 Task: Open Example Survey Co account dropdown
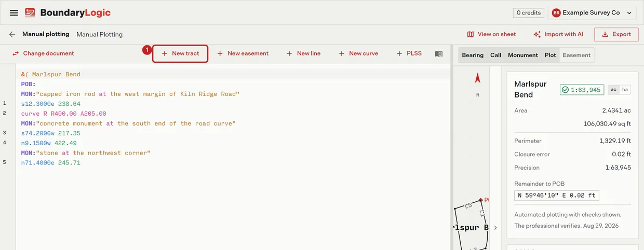pos(592,13)
